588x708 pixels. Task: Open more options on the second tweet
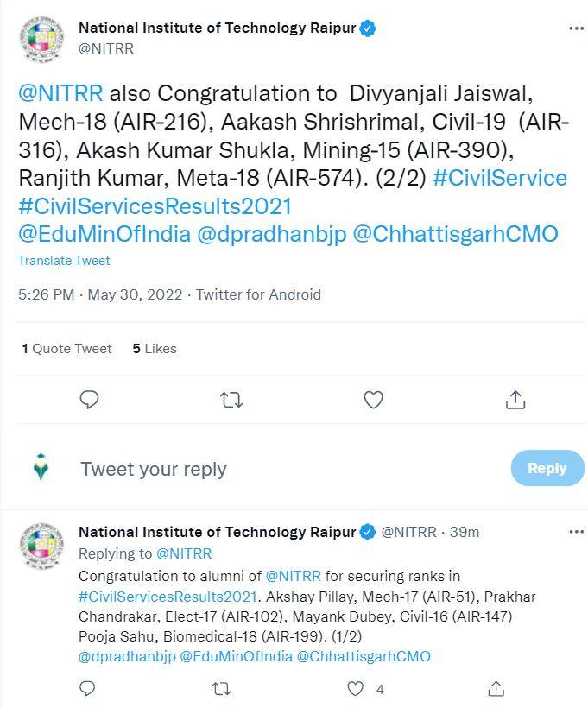576,532
